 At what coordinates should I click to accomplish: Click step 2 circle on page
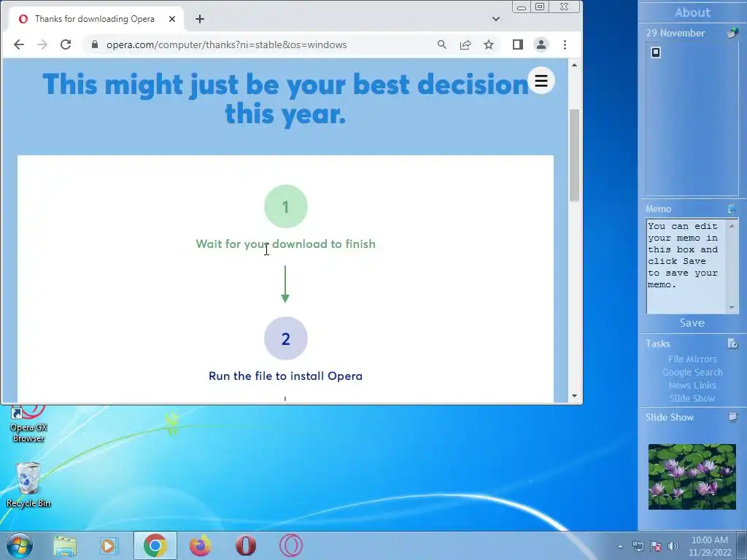tap(286, 338)
